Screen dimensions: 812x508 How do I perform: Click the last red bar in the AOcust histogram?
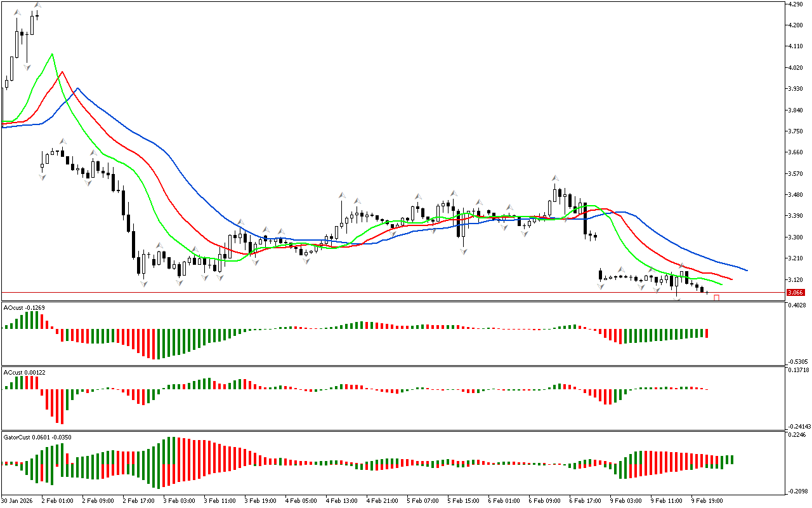706,333
